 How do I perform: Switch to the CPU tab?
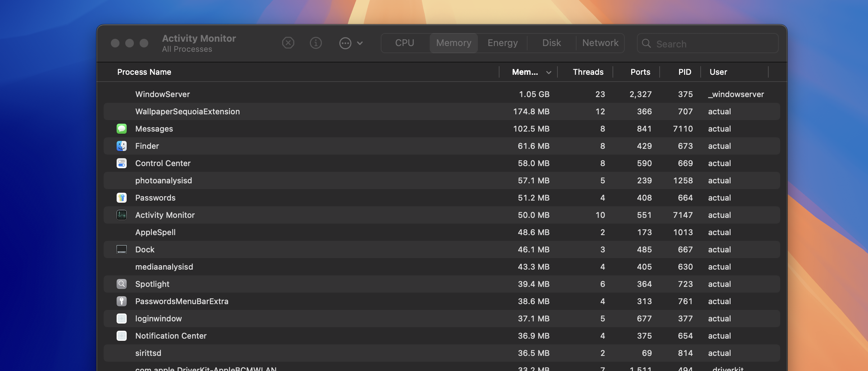pos(405,43)
